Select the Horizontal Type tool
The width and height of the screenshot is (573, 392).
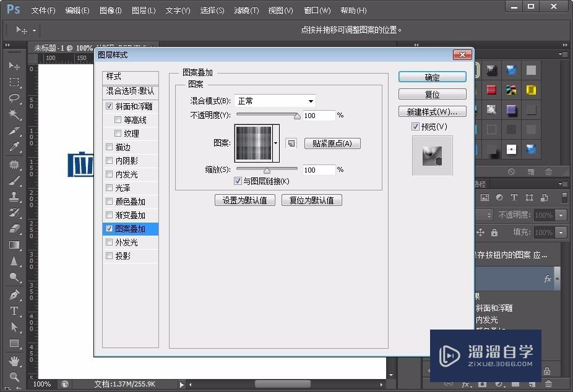coord(14,310)
